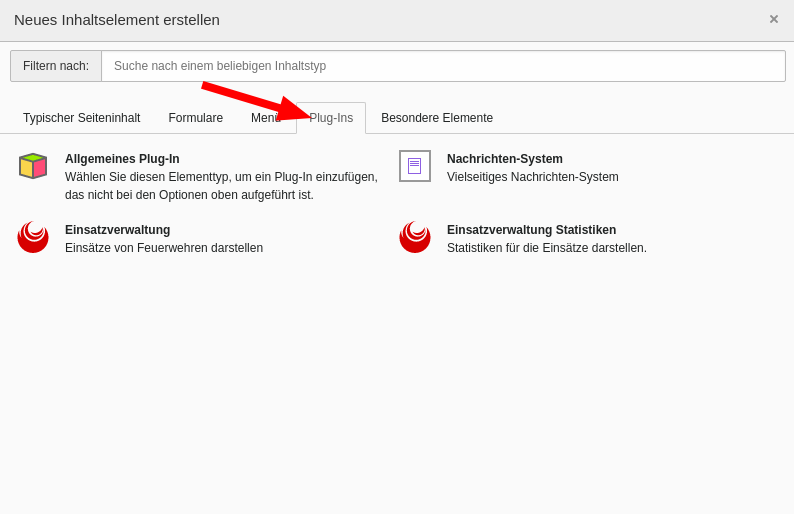Choose Einsatzverwaltung Statistiken title

click(531, 230)
